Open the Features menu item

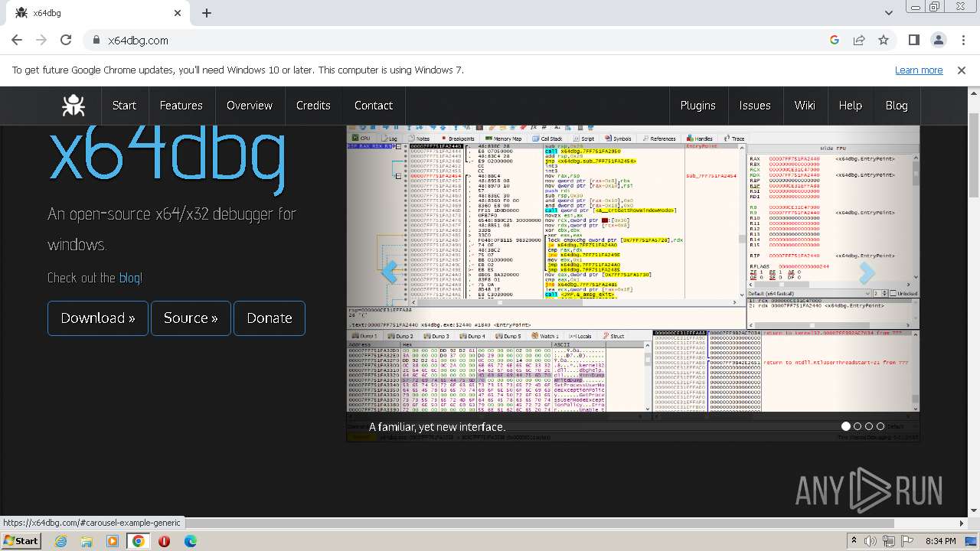(181, 106)
